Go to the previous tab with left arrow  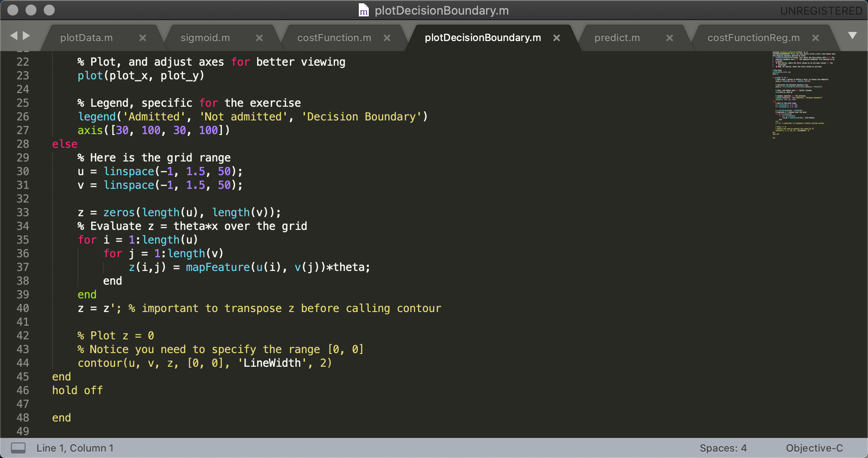(x=14, y=35)
